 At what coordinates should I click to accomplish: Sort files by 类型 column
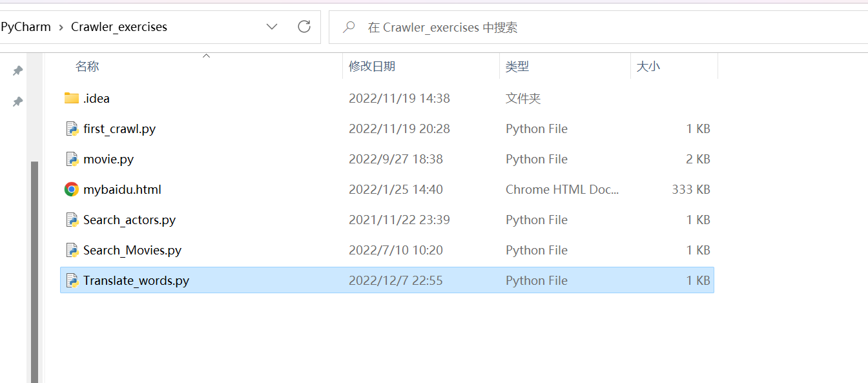pos(517,66)
